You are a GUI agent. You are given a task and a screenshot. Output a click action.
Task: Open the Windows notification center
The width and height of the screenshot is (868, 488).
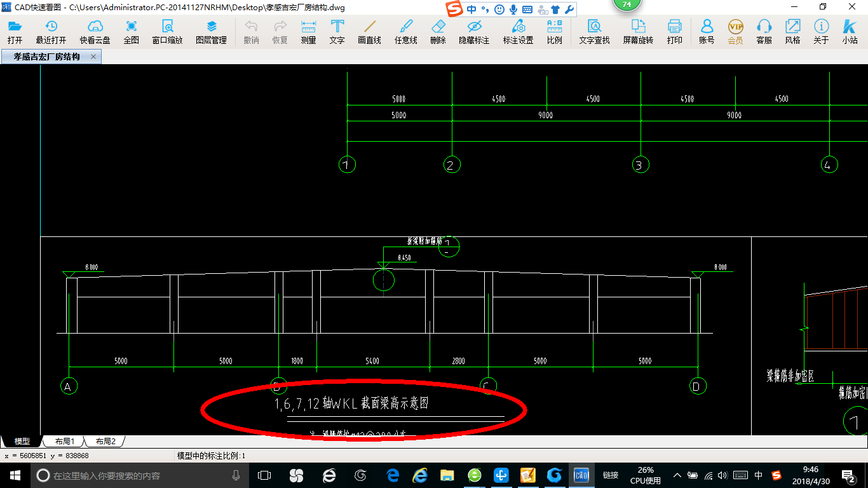[849, 475]
